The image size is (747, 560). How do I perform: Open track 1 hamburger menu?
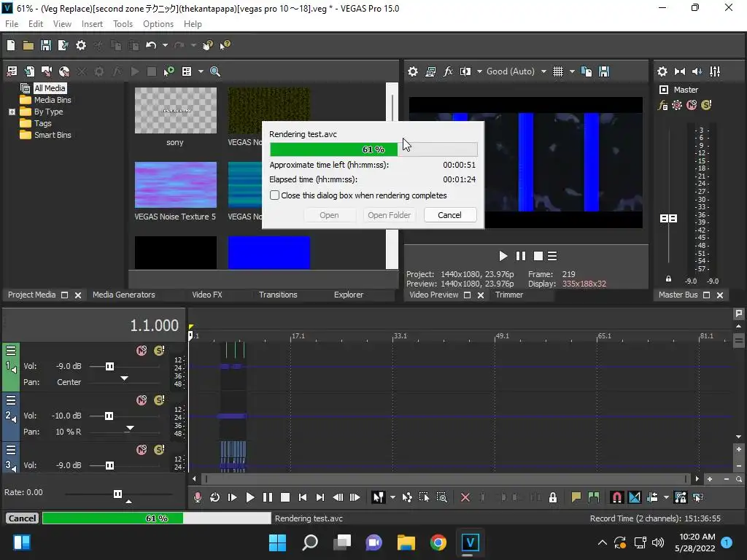pos(11,351)
